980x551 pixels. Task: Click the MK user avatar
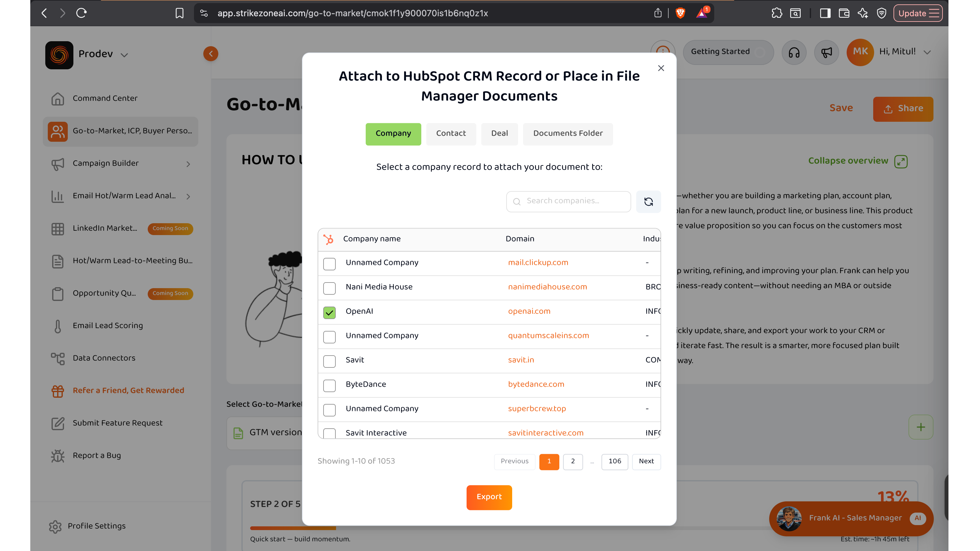pos(860,52)
